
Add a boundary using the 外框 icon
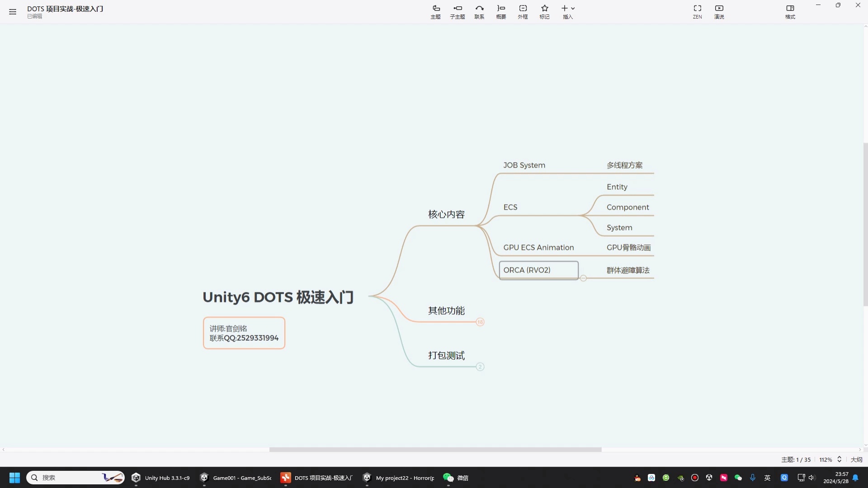coord(522,11)
